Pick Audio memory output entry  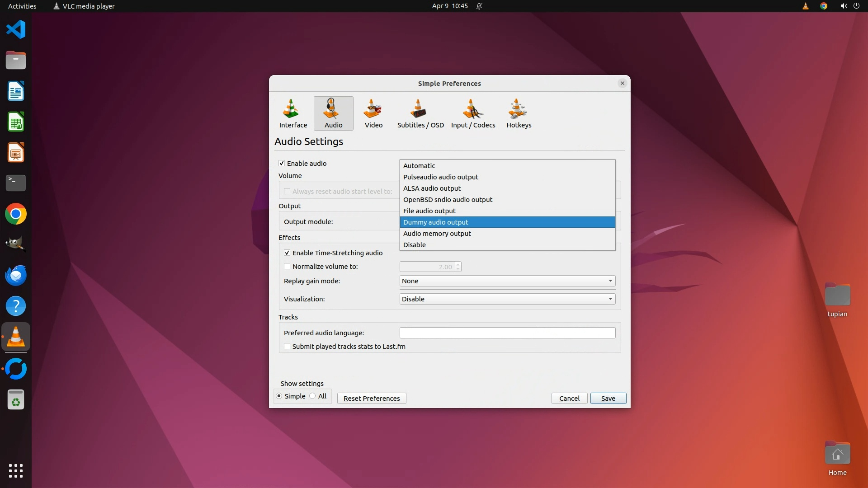pyautogui.click(x=437, y=234)
